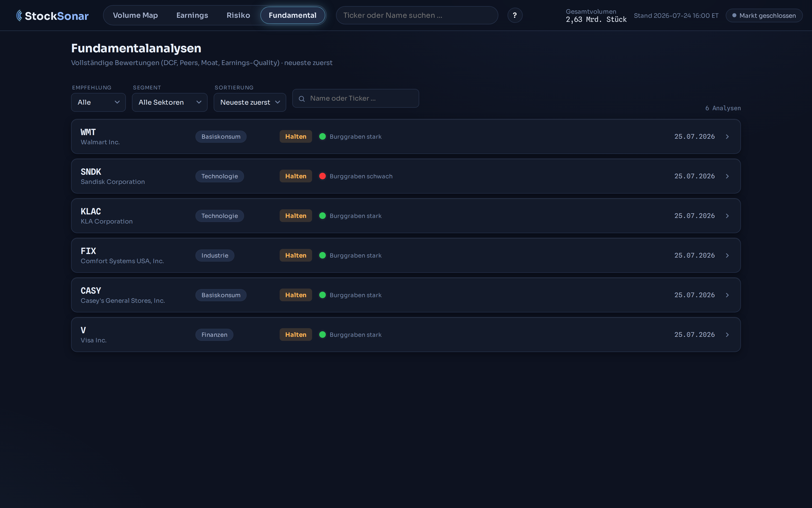Open the SNDK ticker analysis
This screenshot has width=812, height=508.
[x=91, y=172]
